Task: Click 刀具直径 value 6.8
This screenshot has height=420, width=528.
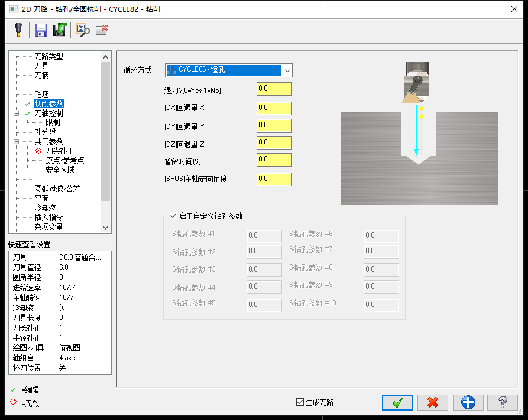Action: (64, 267)
